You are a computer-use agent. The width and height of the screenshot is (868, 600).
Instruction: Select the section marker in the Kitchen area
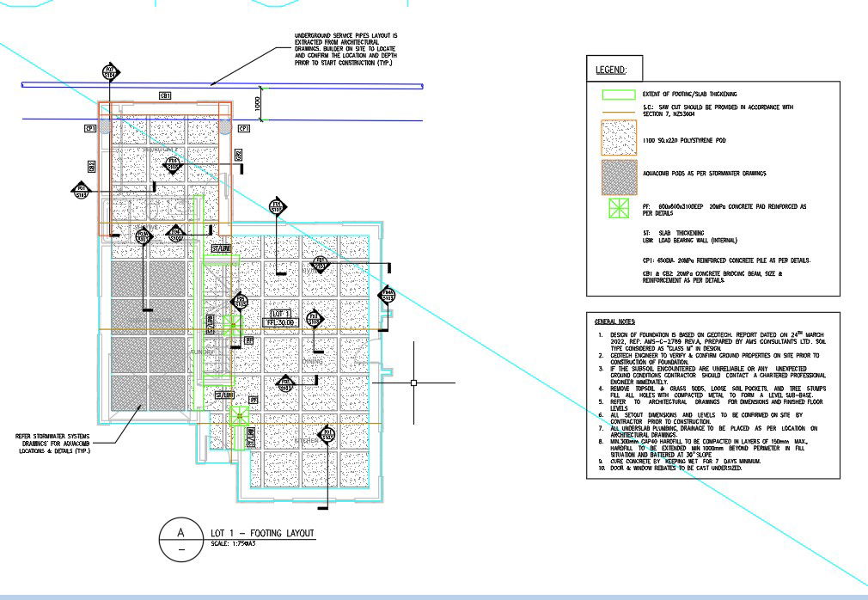point(327,435)
